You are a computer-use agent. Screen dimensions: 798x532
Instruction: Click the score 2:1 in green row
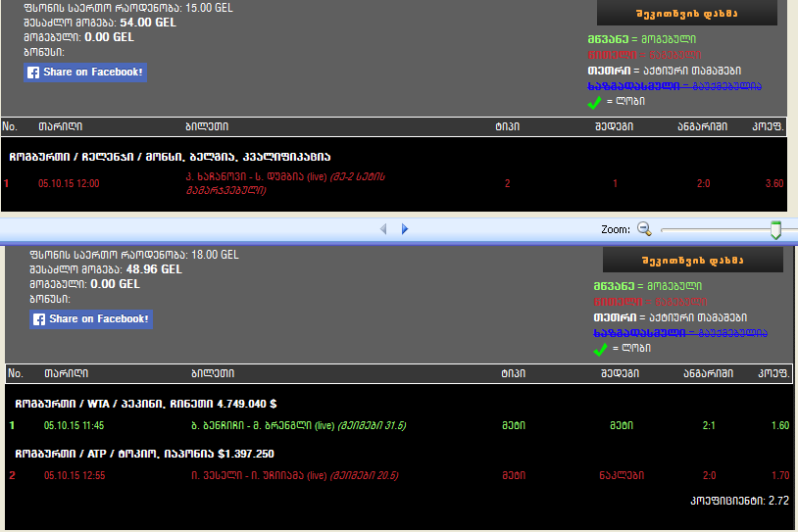click(x=709, y=426)
